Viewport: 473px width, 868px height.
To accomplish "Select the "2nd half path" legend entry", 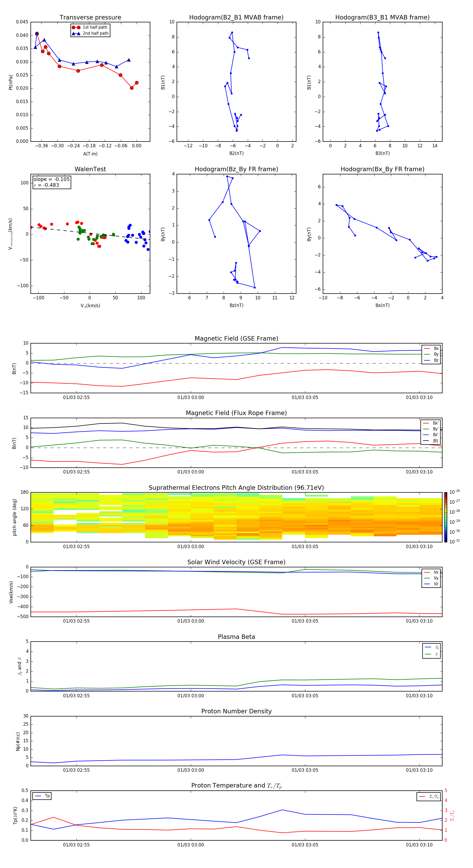I will [90, 33].
